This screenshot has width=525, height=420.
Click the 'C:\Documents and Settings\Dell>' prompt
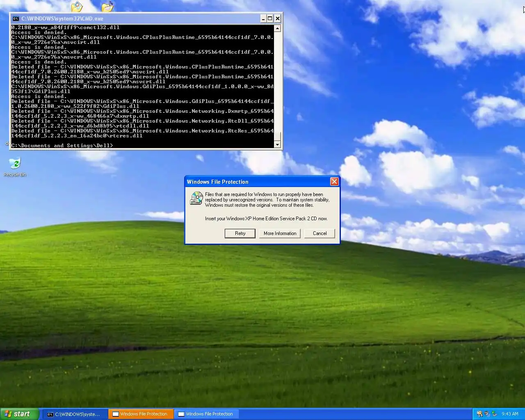[x=62, y=146]
